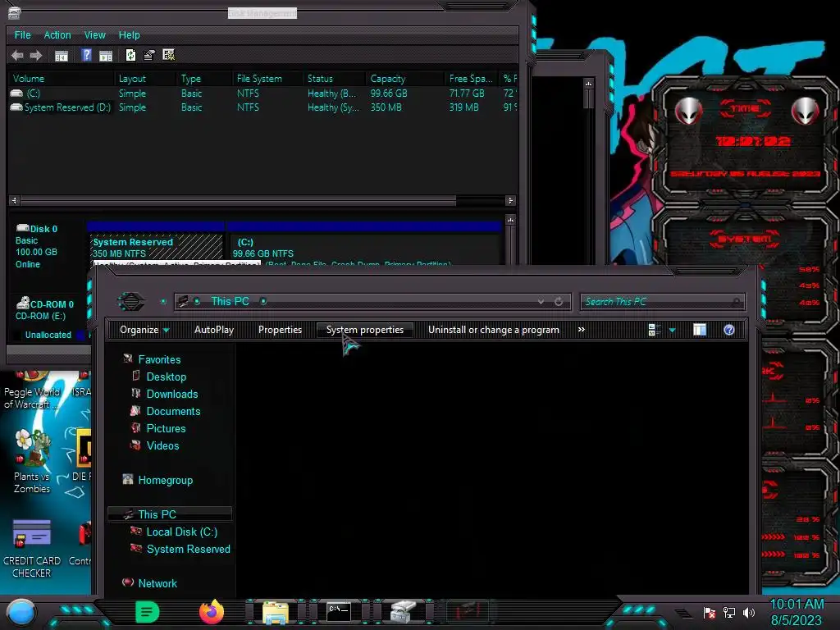Select Homegroup in navigation pane

(165, 480)
